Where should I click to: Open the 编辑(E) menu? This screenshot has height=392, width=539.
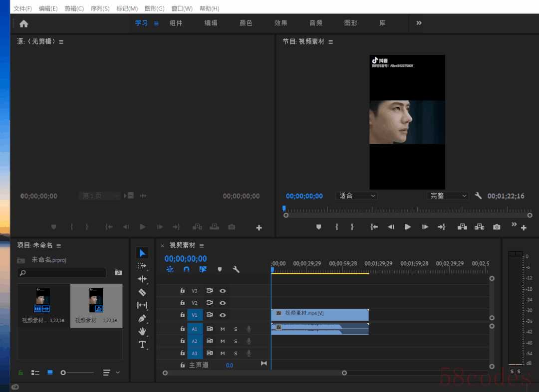(48, 8)
